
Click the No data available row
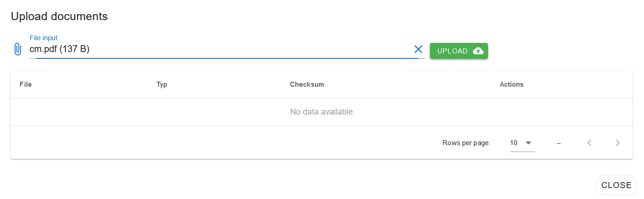click(x=321, y=112)
